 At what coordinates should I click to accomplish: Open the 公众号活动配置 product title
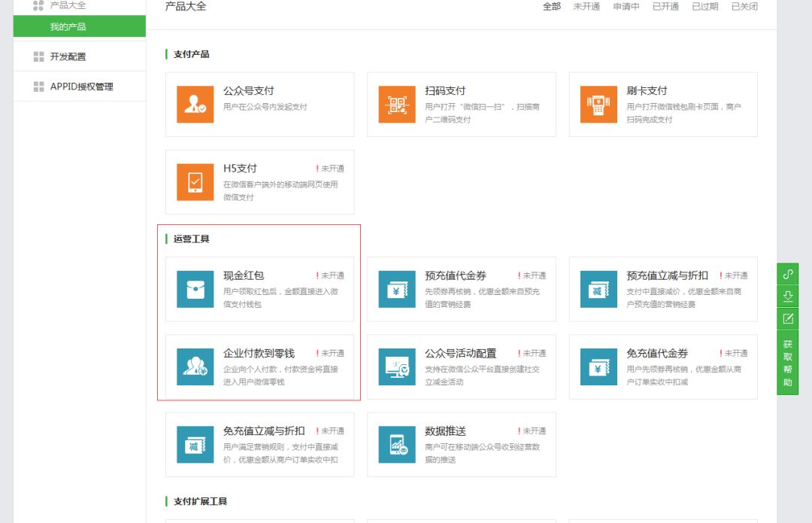coord(461,354)
